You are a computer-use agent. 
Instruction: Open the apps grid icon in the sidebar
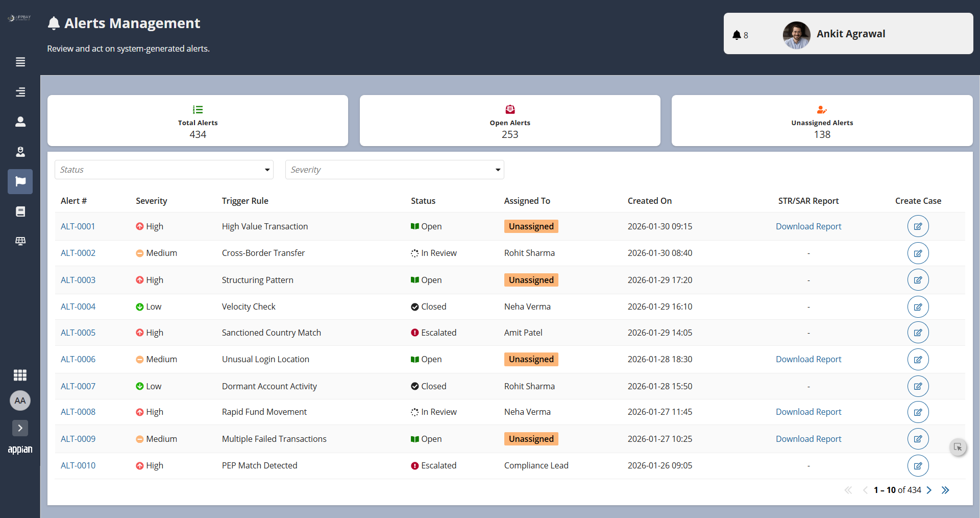click(20, 375)
